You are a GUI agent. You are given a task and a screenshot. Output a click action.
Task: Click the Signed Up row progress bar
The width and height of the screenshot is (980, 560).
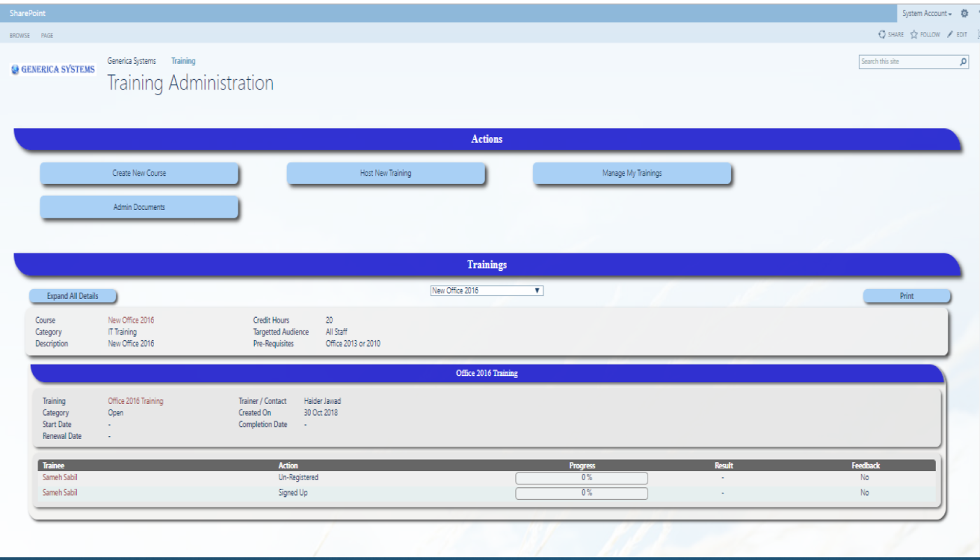[582, 493]
